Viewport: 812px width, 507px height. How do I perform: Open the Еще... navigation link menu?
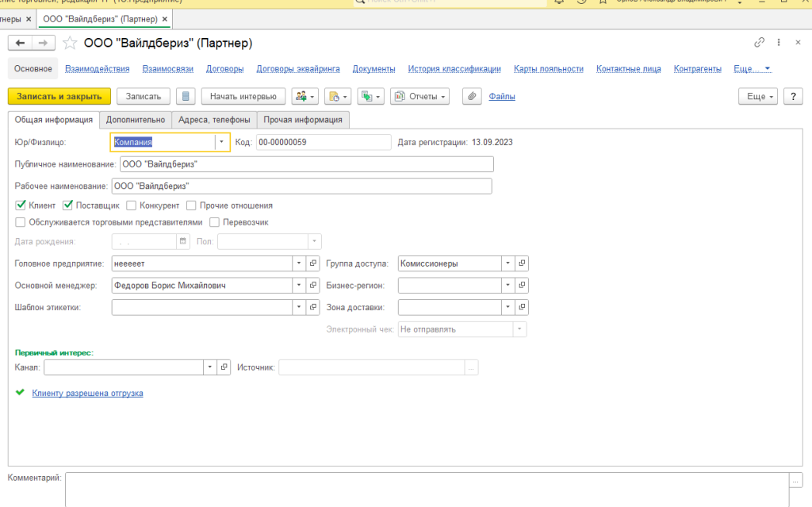(x=752, y=69)
